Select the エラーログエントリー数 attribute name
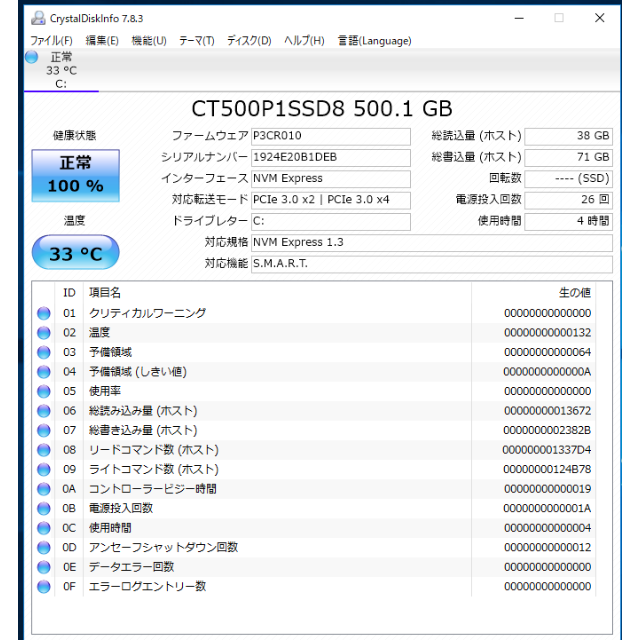This screenshot has height=640, width=640. [147, 587]
